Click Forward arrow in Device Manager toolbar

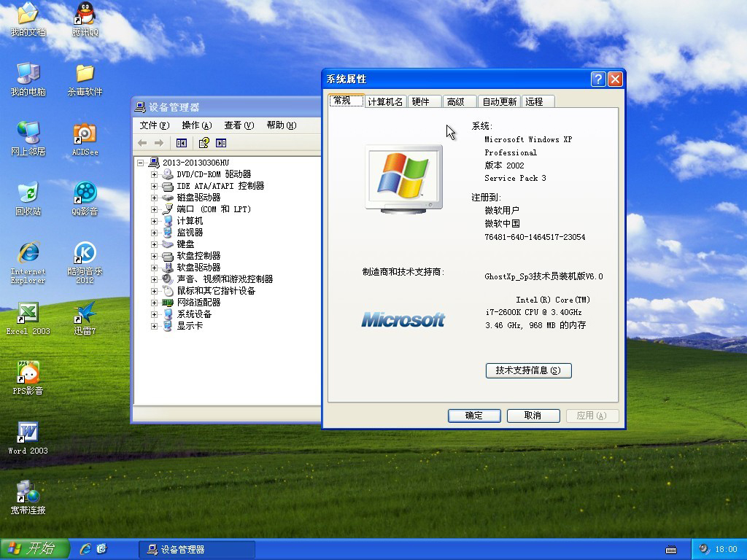pos(159,143)
